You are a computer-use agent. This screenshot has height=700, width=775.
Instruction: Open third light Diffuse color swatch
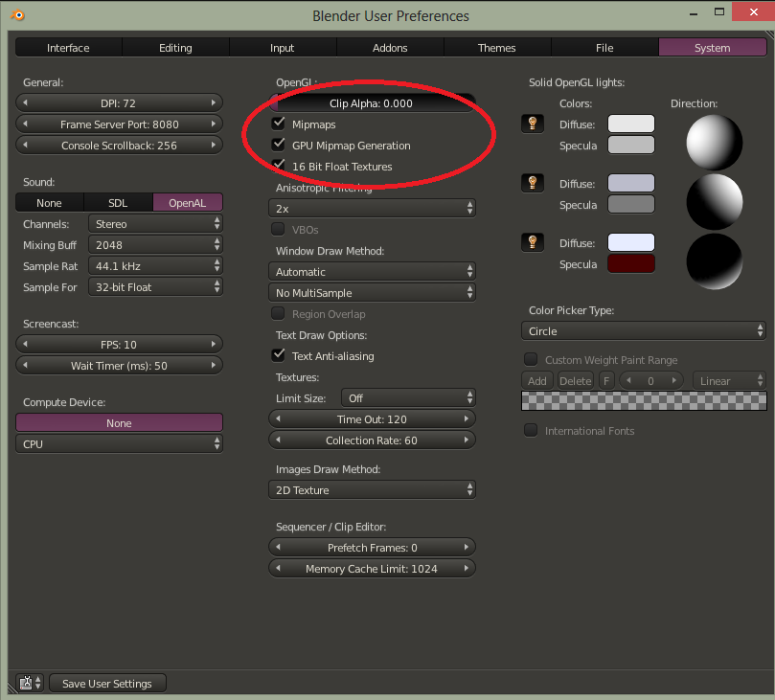tap(631, 242)
